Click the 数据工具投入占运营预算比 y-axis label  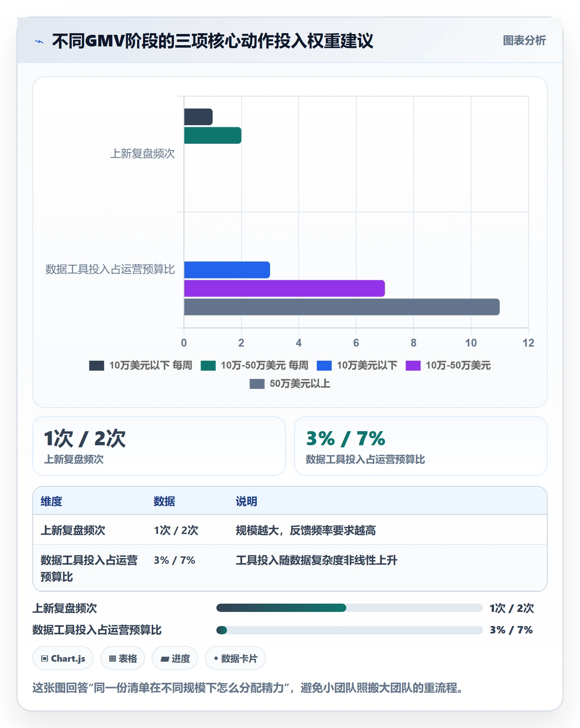110,269
